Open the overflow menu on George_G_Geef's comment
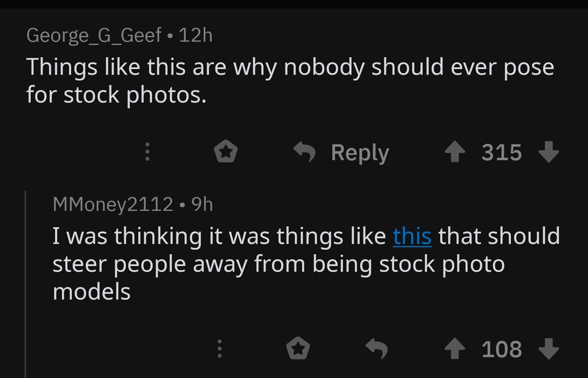Image resolution: width=588 pixels, height=378 pixels. (147, 152)
